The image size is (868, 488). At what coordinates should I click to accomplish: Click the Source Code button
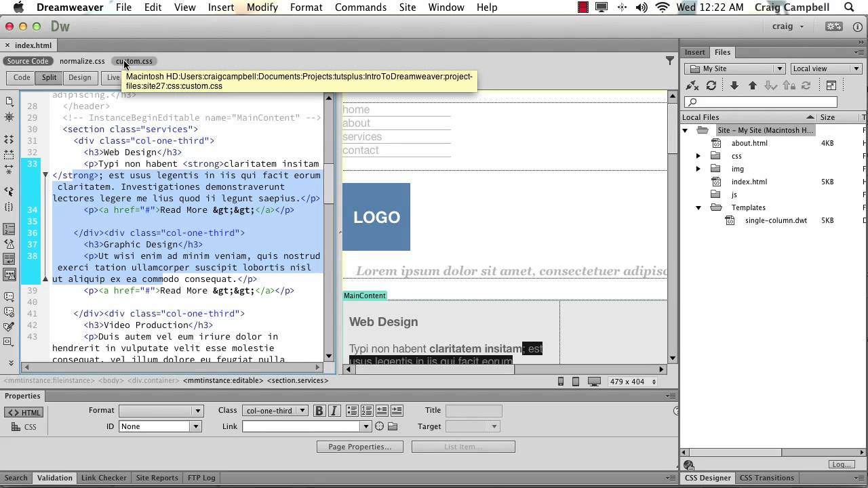[28, 61]
